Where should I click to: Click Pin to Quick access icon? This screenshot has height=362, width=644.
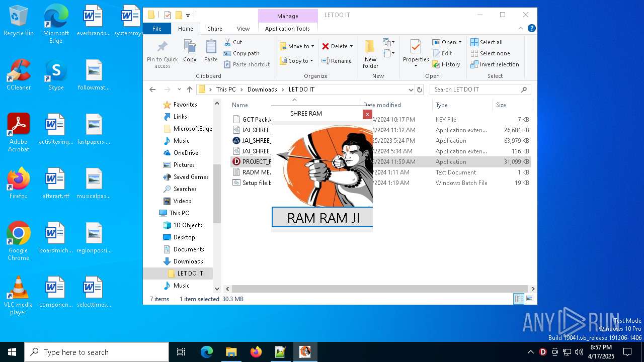tap(162, 54)
